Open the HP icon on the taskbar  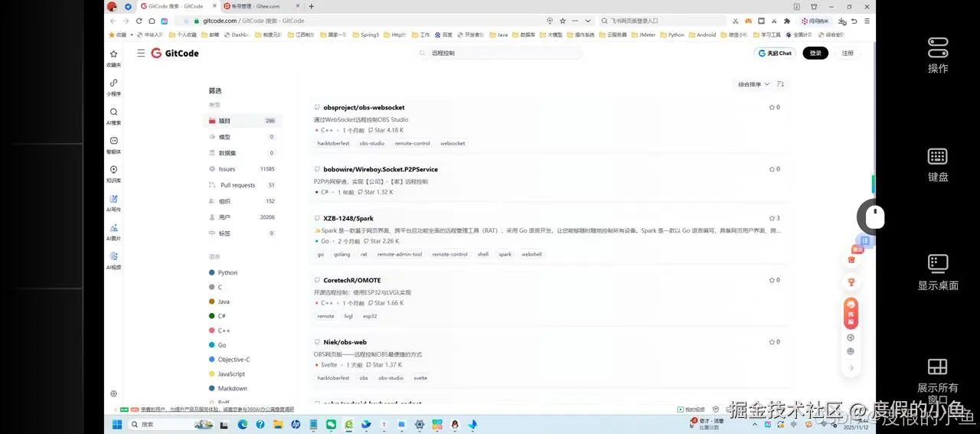296,424
